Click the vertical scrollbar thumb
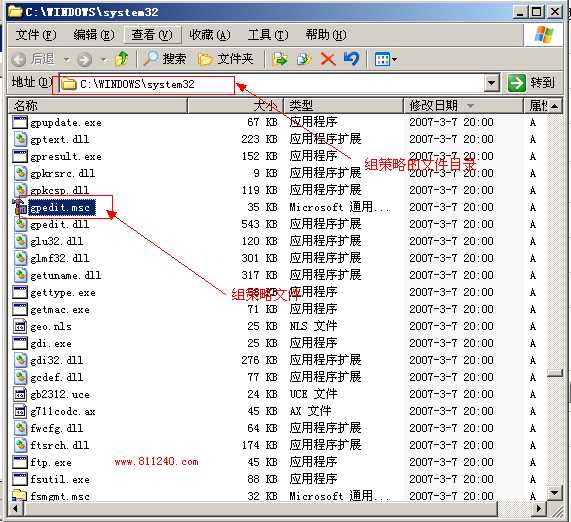Image resolution: width=571 pixels, height=522 pixels. point(555,373)
